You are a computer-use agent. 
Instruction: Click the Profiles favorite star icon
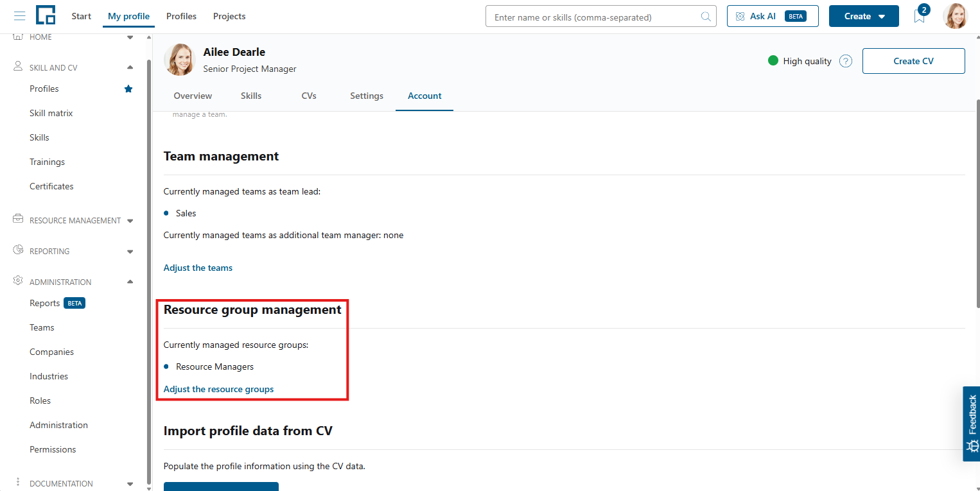click(x=128, y=89)
